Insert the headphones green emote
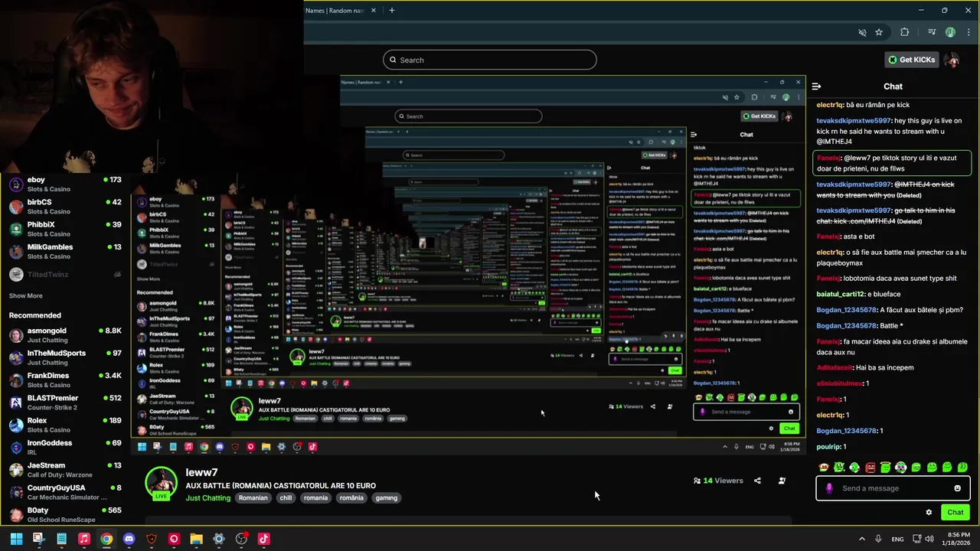 (900, 467)
